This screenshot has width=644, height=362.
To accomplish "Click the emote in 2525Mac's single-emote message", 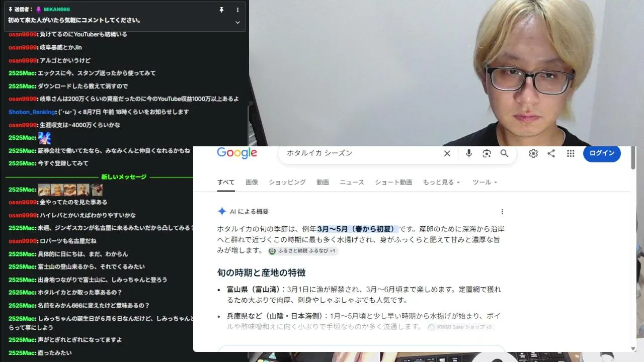I will [44, 138].
